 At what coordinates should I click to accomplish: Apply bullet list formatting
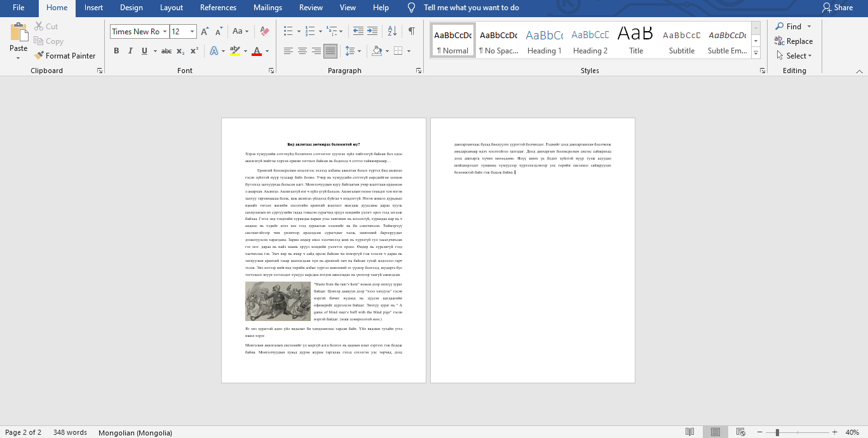(x=288, y=31)
